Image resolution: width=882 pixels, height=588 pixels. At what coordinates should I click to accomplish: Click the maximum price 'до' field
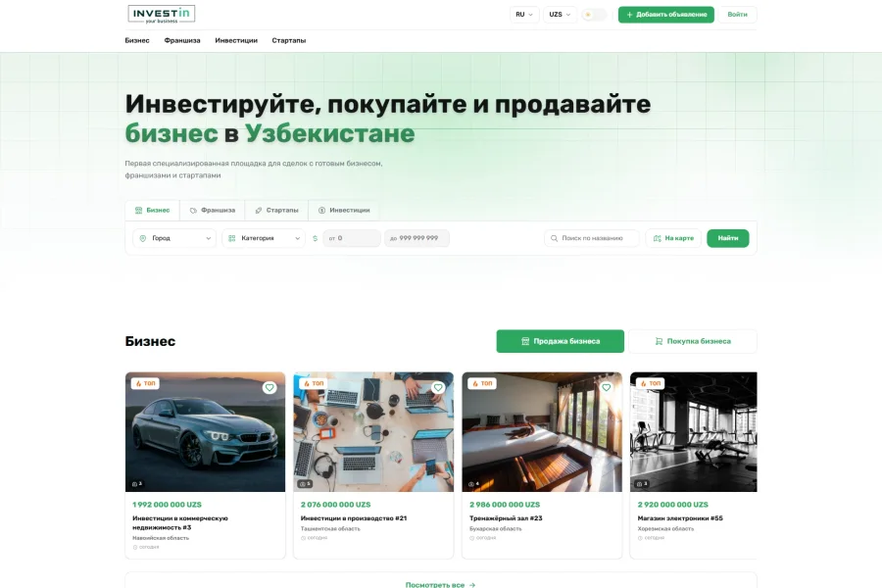click(416, 238)
